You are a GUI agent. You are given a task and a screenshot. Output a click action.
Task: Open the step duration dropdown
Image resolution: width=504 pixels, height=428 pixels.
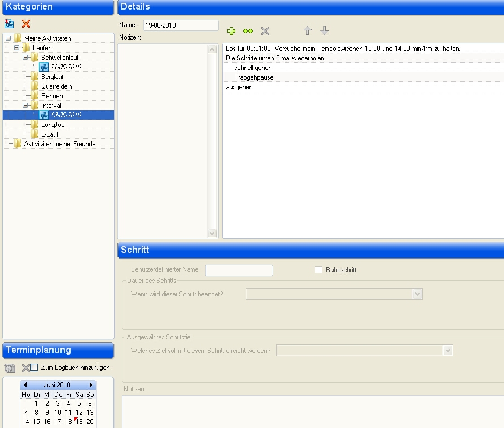tap(417, 294)
